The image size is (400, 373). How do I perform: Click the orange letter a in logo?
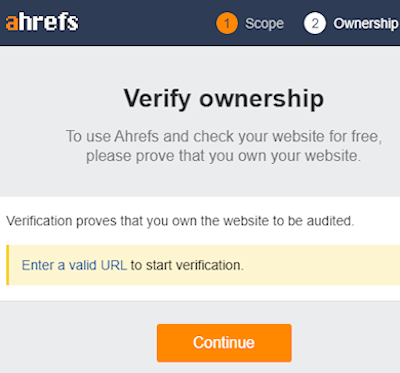point(11,24)
